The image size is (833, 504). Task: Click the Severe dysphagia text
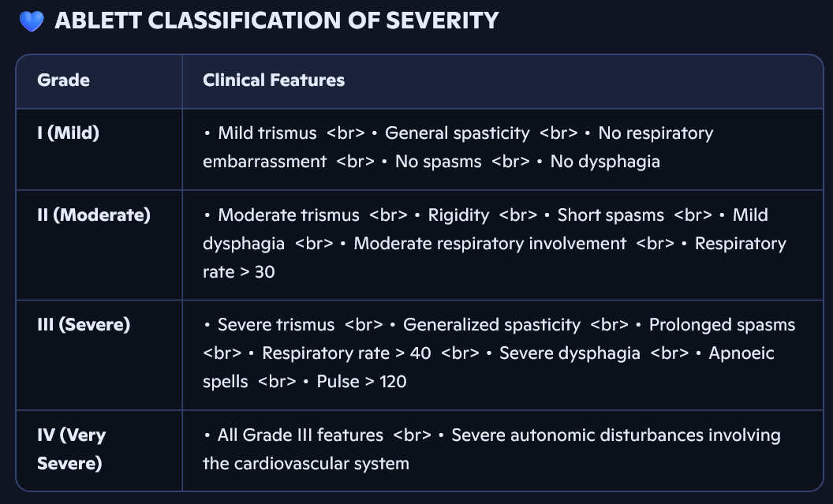click(570, 353)
